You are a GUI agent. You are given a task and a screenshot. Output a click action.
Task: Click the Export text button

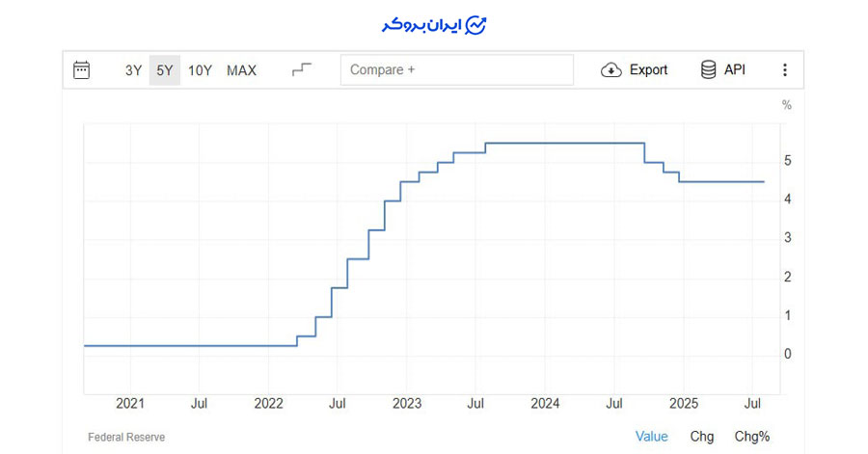(x=648, y=69)
